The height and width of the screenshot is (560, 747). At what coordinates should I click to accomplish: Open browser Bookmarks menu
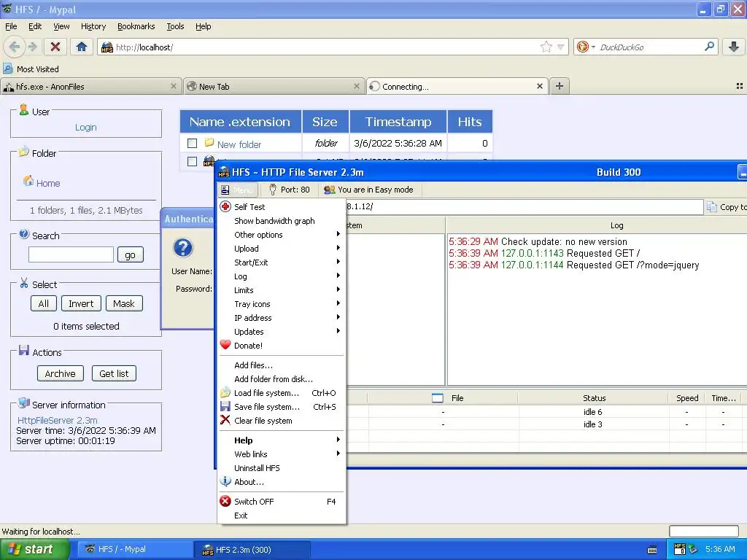point(136,26)
